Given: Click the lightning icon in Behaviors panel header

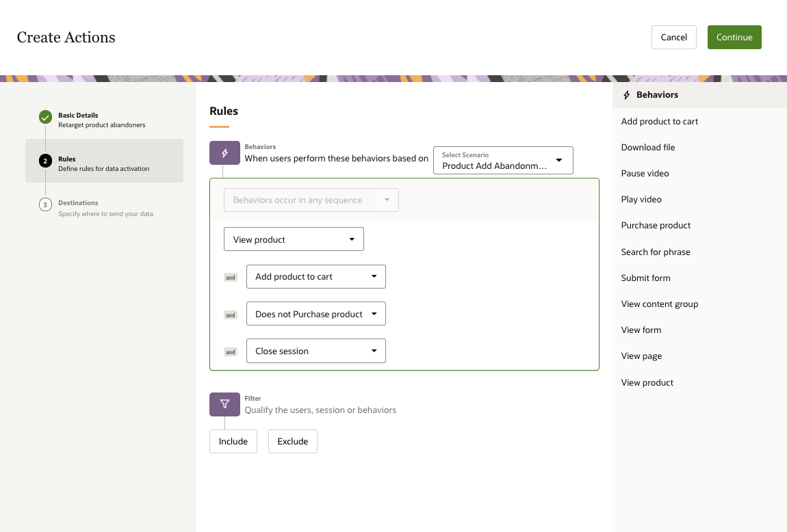Looking at the screenshot, I should [x=626, y=95].
